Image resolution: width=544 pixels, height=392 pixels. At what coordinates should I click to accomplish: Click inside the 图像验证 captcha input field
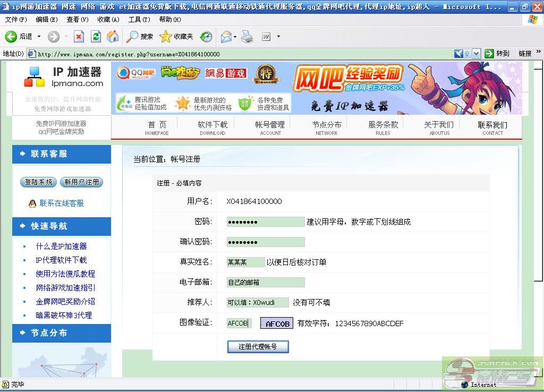coord(239,323)
